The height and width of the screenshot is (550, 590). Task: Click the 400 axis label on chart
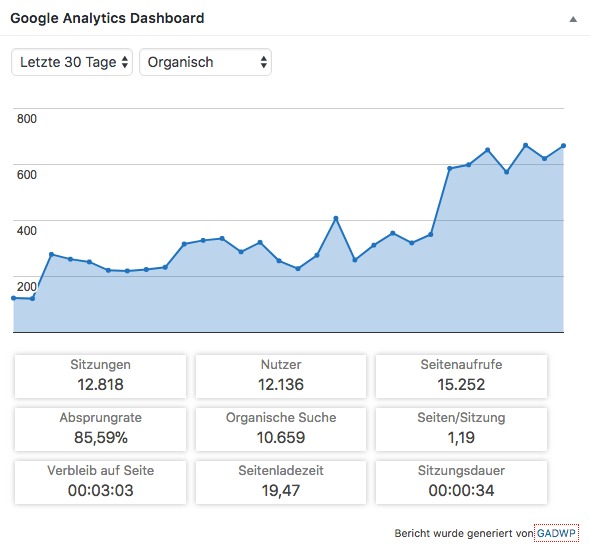(27, 231)
